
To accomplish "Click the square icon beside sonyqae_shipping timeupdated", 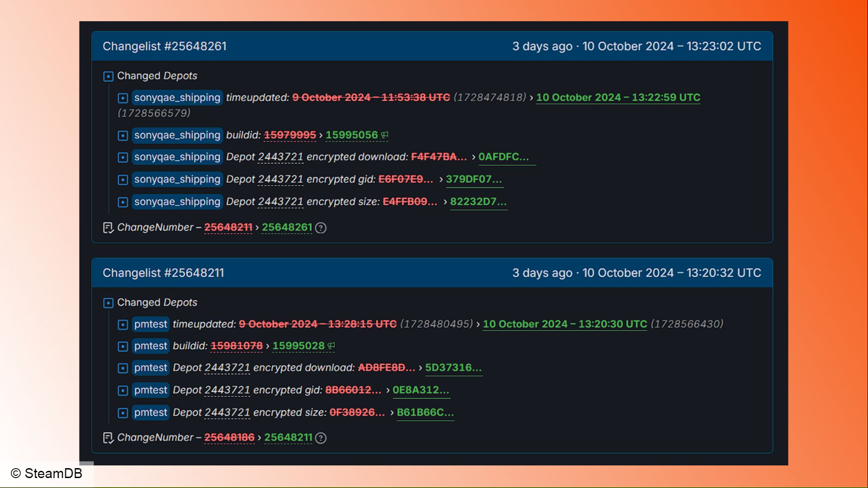I will tap(122, 98).
